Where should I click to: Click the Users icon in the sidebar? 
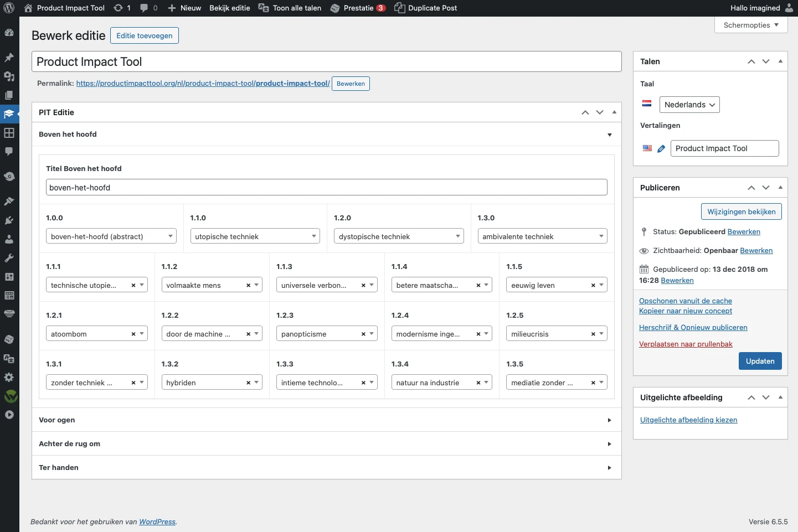[9, 239]
